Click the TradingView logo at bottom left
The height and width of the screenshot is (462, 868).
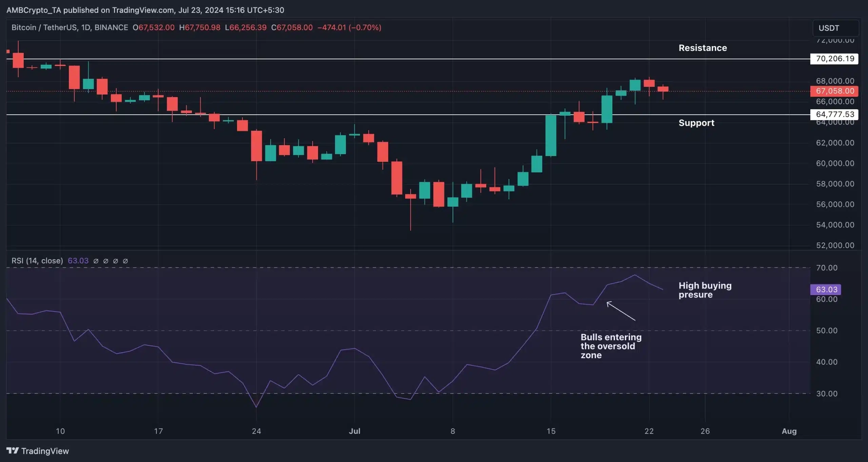point(38,451)
